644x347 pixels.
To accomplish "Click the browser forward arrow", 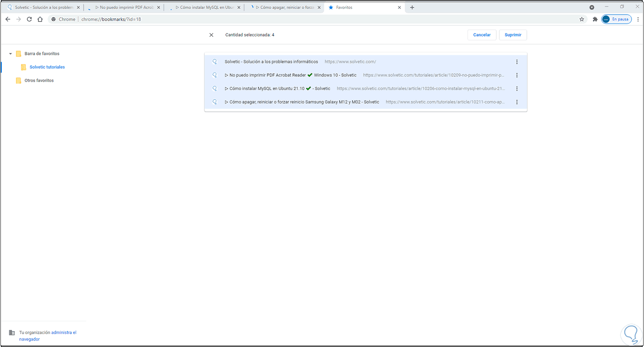I will [18, 19].
